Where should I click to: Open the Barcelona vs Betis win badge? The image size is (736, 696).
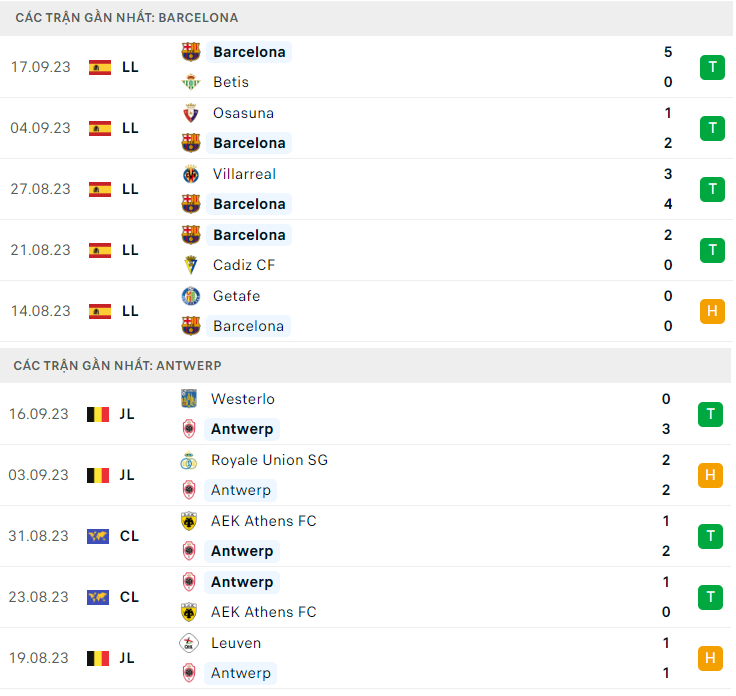tap(711, 67)
